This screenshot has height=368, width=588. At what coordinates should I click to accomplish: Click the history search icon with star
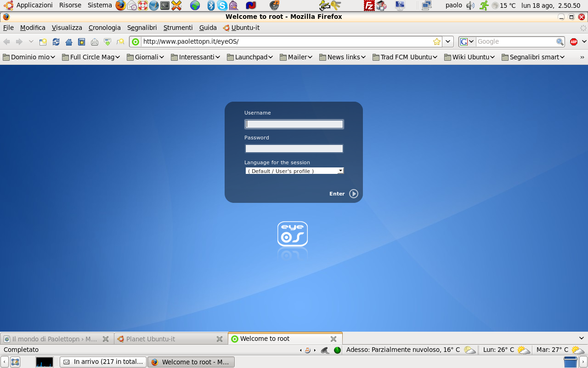click(x=120, y=42)
